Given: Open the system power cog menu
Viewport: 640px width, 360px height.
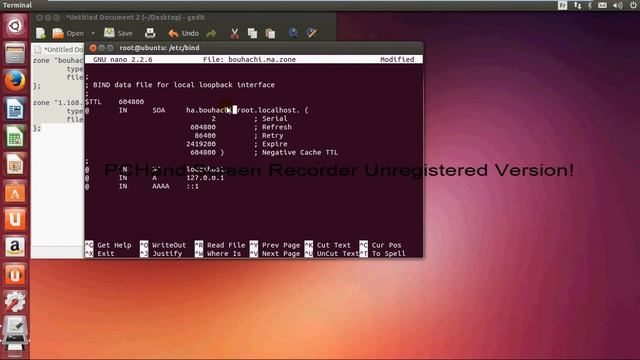Looking at the screenshot, I should [x=633, y=5].
